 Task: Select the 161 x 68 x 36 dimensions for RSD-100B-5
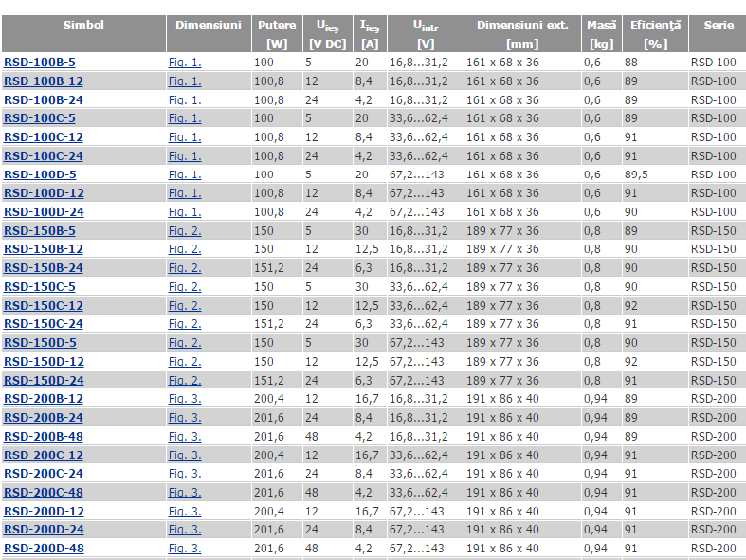pos(502,63)
